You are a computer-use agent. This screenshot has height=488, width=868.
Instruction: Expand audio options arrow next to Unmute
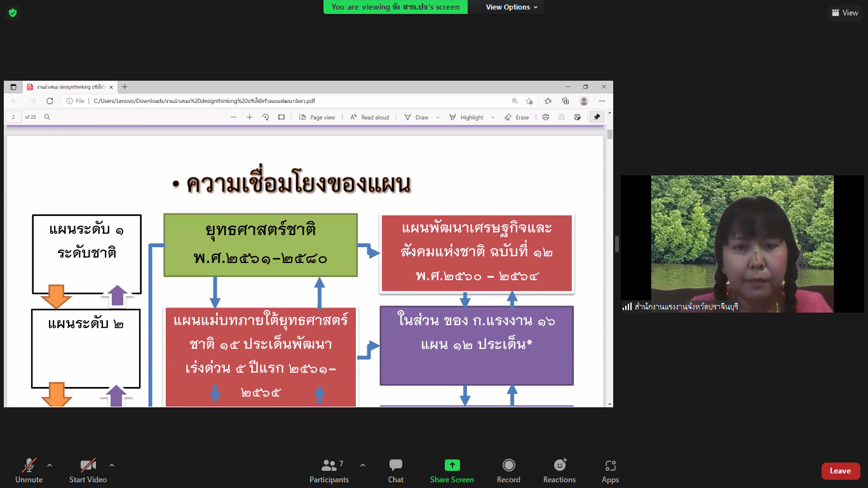pos(50,465)
